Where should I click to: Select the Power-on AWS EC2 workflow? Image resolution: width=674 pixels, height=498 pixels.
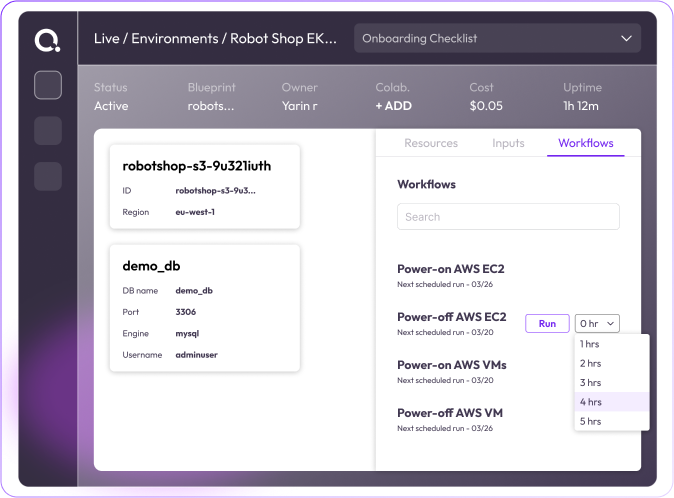pyautogui.click(x=450, y=269)
